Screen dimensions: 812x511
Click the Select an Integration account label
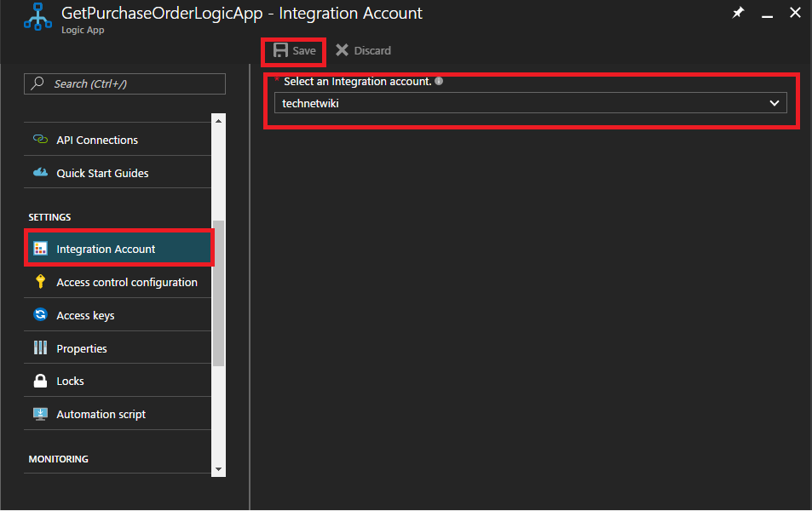(x=357, y=81)
